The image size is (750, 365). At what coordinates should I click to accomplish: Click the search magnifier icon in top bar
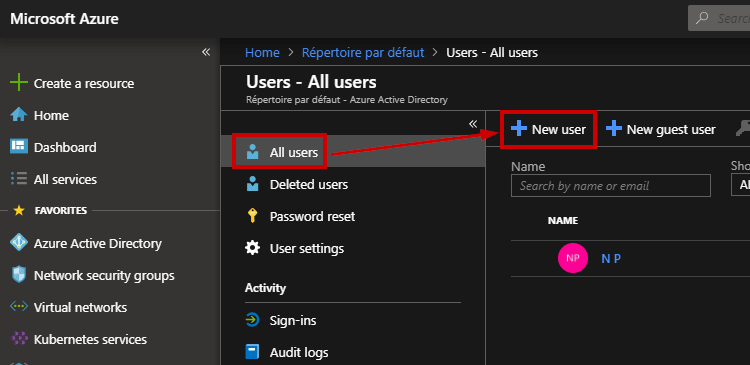pos(702,18)
